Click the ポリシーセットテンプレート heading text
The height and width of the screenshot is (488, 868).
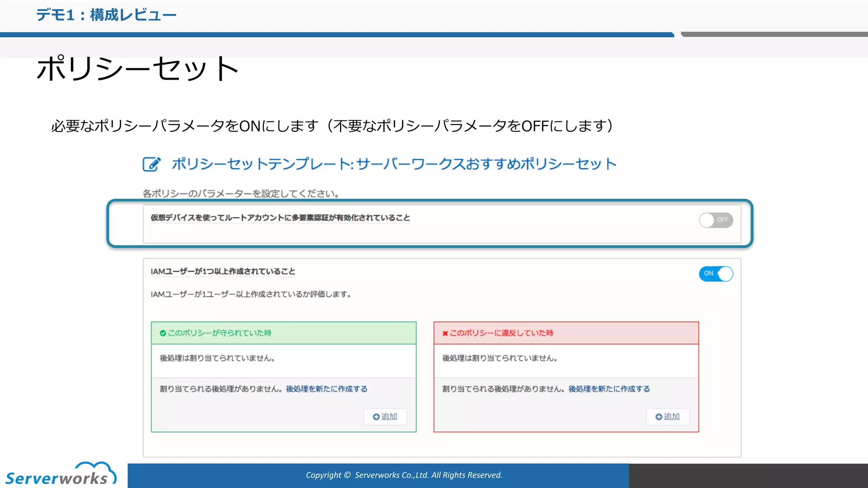point(394,164)
